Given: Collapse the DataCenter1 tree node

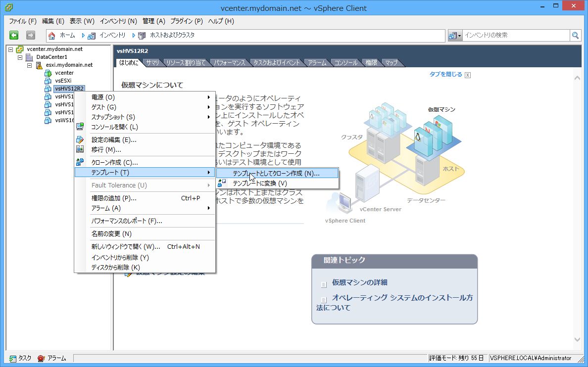Looking at the screenshot, I should coord(20,57).
